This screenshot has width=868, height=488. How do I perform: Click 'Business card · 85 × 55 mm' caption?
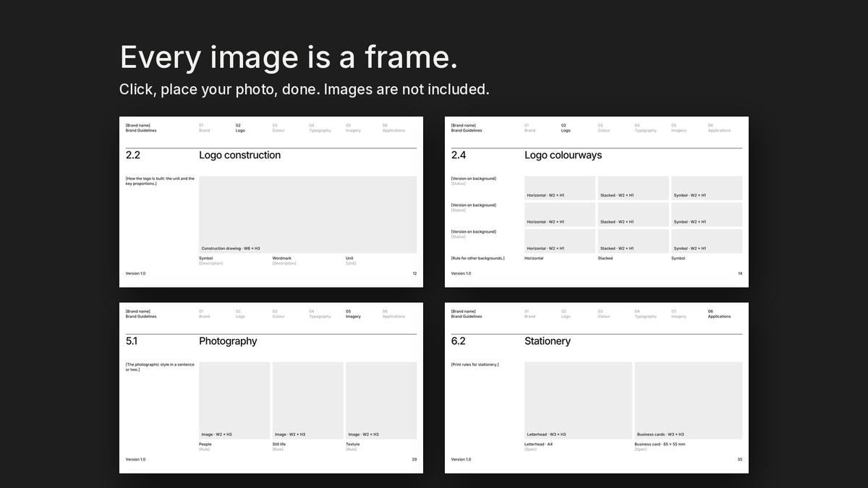pyautogui.click(x=660, y=444)
